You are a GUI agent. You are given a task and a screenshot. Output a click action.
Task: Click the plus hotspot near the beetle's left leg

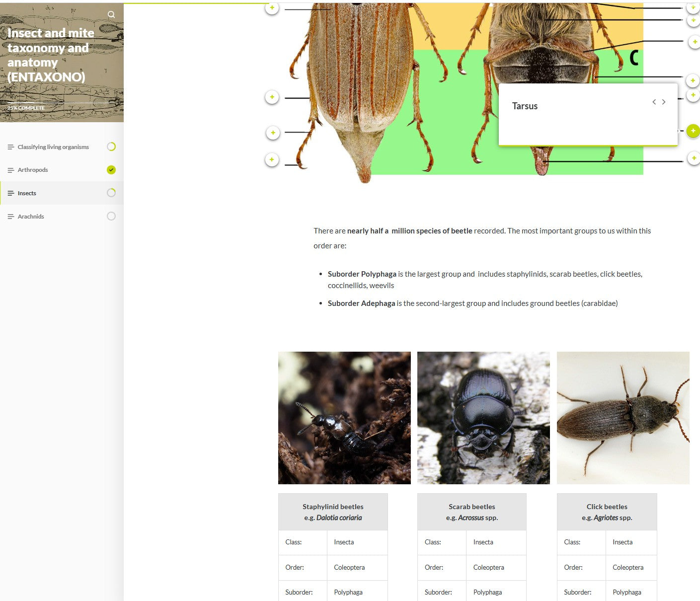(272, 97)
